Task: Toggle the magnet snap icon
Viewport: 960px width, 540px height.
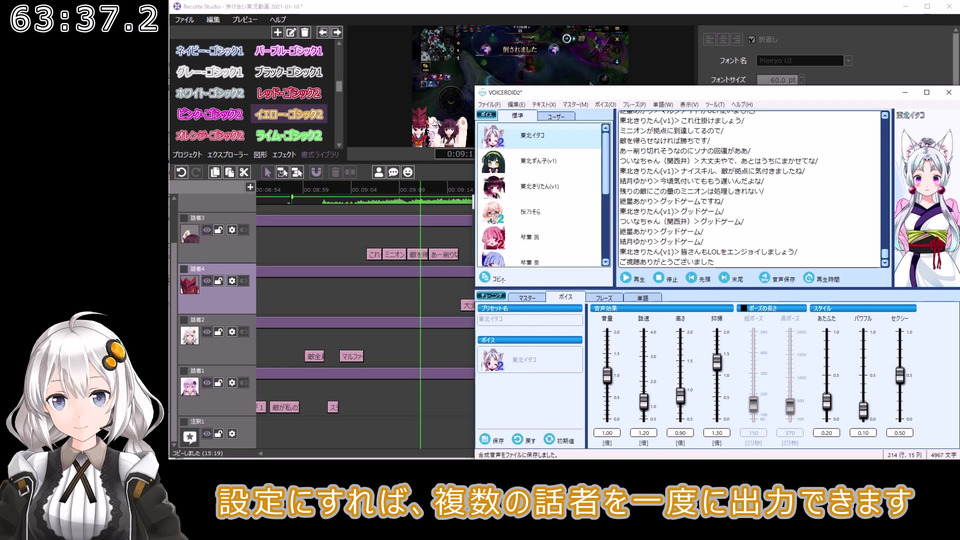Action: point(316,173)
